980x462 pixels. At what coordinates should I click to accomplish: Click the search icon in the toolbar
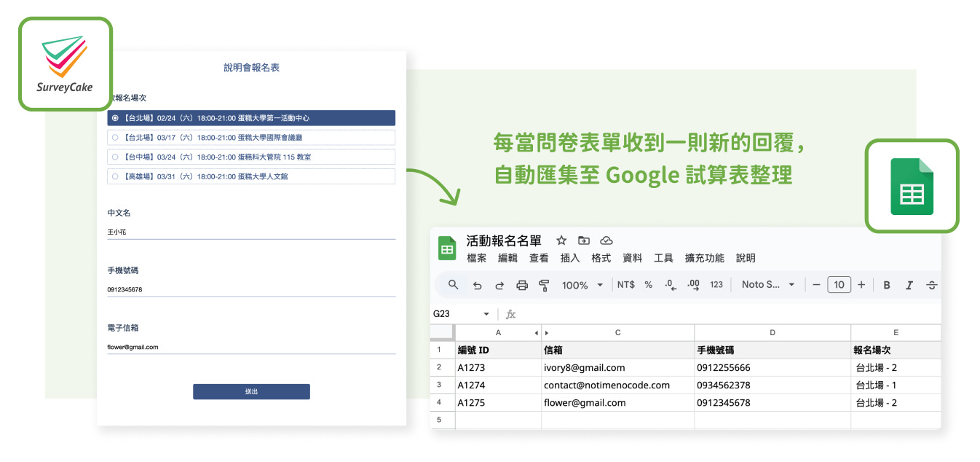(452, 285)
